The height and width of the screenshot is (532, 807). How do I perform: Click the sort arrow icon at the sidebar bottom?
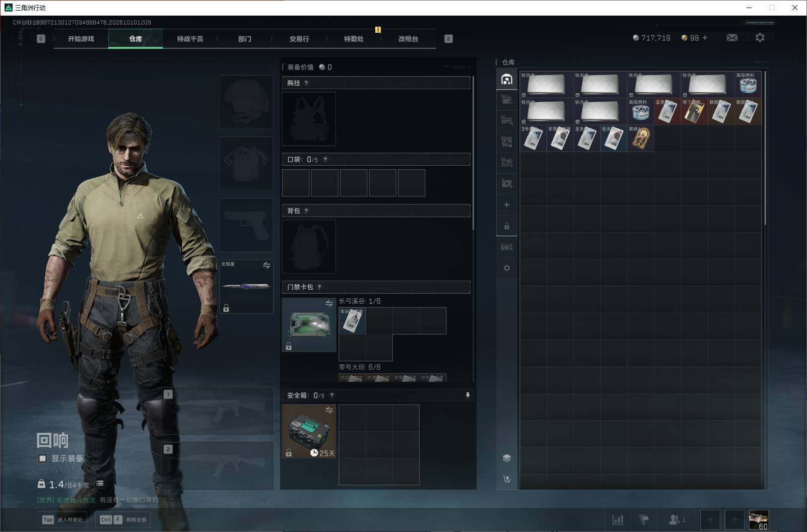[x=507, y=479]
